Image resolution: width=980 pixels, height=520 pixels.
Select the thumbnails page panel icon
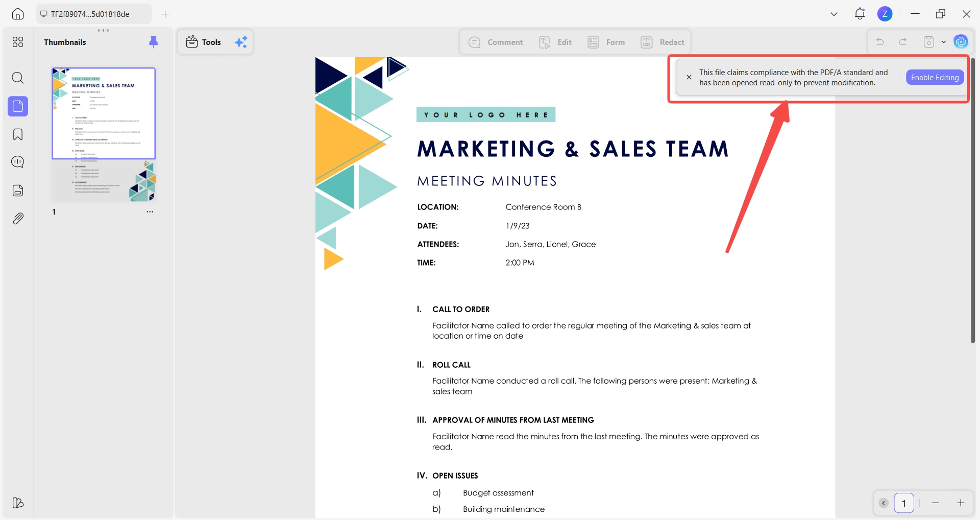point(18,106)
